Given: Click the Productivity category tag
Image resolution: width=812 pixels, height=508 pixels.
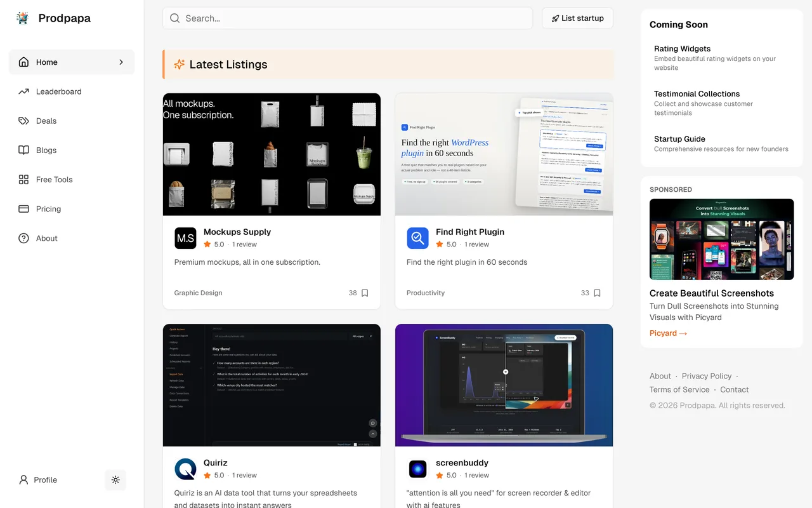Looking at the screenshot, I should point(426,293).
